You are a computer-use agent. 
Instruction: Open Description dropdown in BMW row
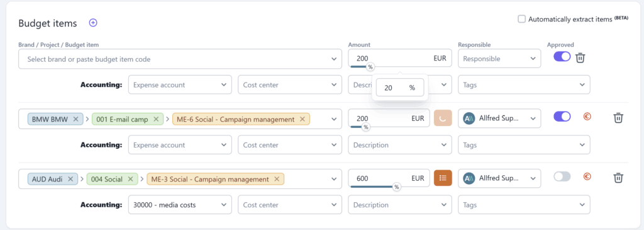(x=400, y=145)
